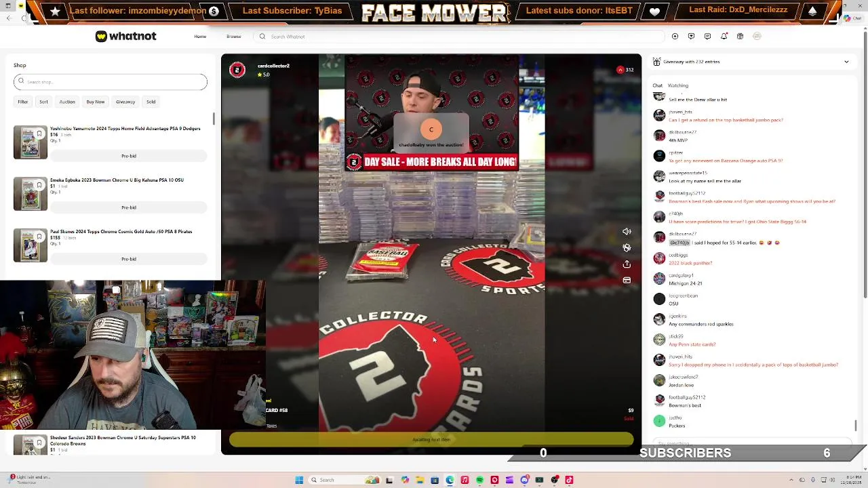This screenshot has height=488, width=868.
Task: Click the 'Packers' chat message
Action: 677,426
